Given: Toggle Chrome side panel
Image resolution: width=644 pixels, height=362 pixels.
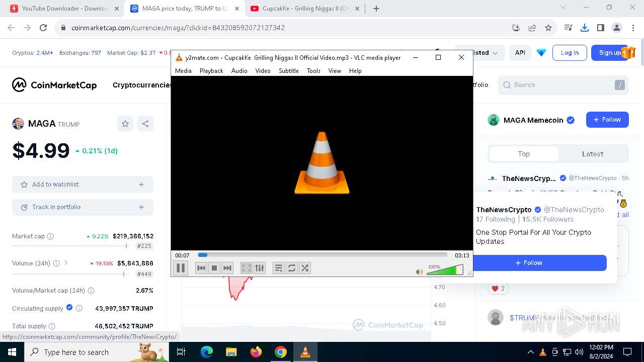Looking at the screenshot, I should (x=600, y=28).
